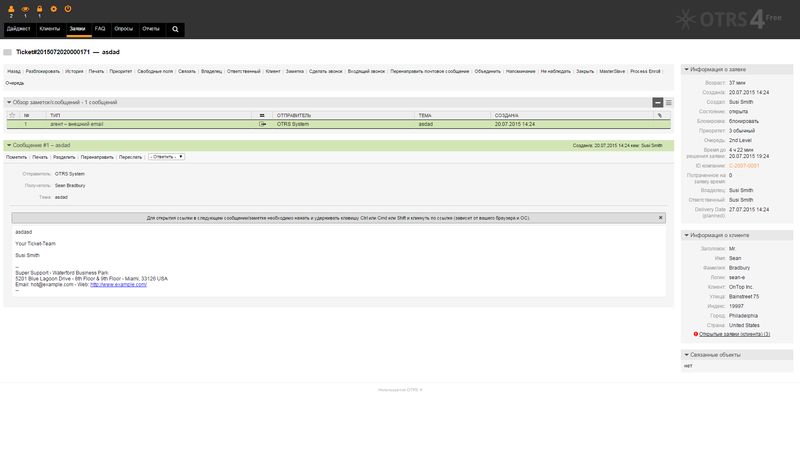Click Печать in ticket menu
This screenshot has height=450, width=800.
tap(96, 71)
